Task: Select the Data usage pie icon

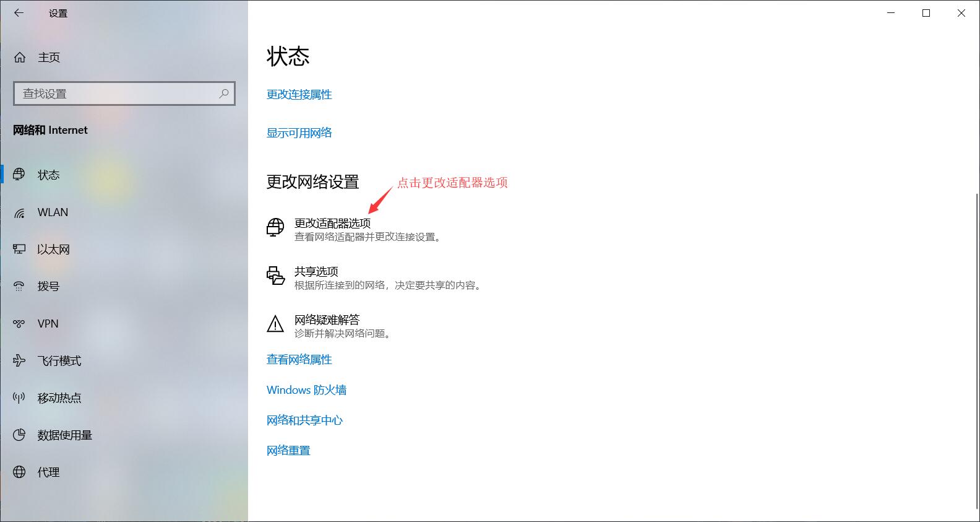Action: click(x=19, y=435)
